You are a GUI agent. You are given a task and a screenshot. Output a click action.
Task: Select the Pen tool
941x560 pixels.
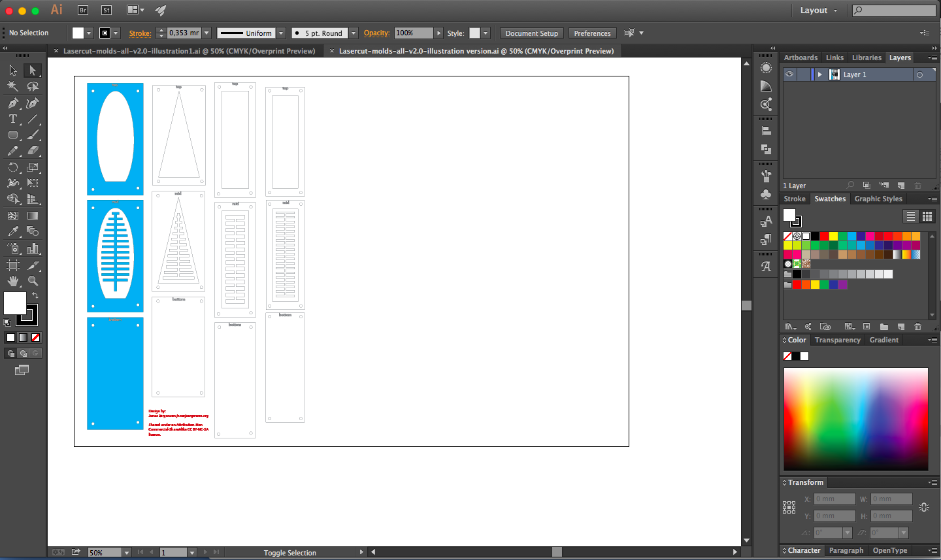click(x=13, y=103)
